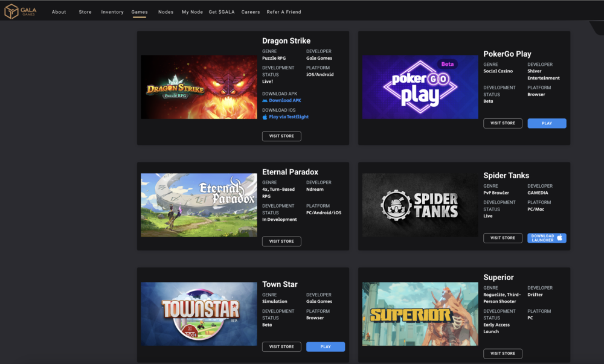Click the Apple icon beside Play via Testflight
Image resolution: width=604 pixels, height=364 pixels.
coord(265,117)
